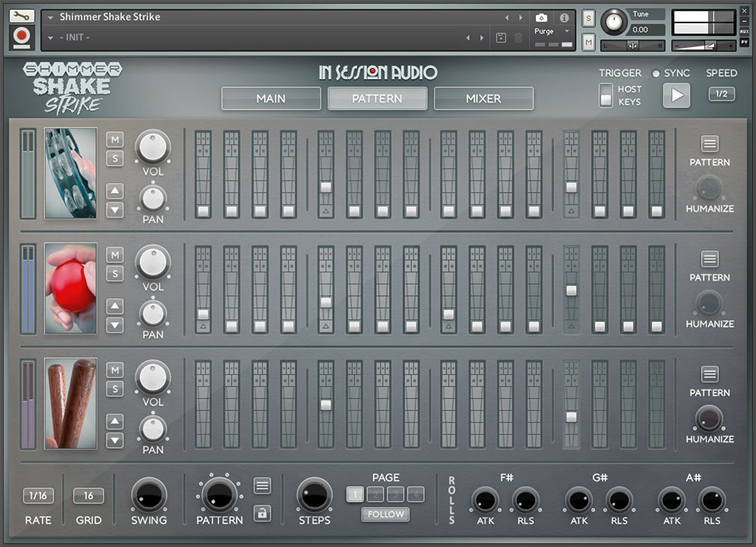
Task: Open the tambourine row PATTERN selector icon
Action: [710, 144]
